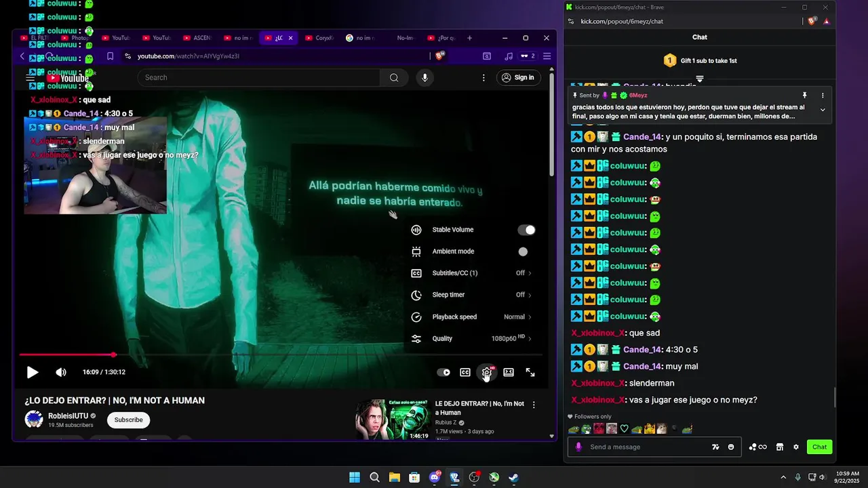Click the YouTube search magnifier button
This screenshot has height=488, width=868.
pos(394,78)
